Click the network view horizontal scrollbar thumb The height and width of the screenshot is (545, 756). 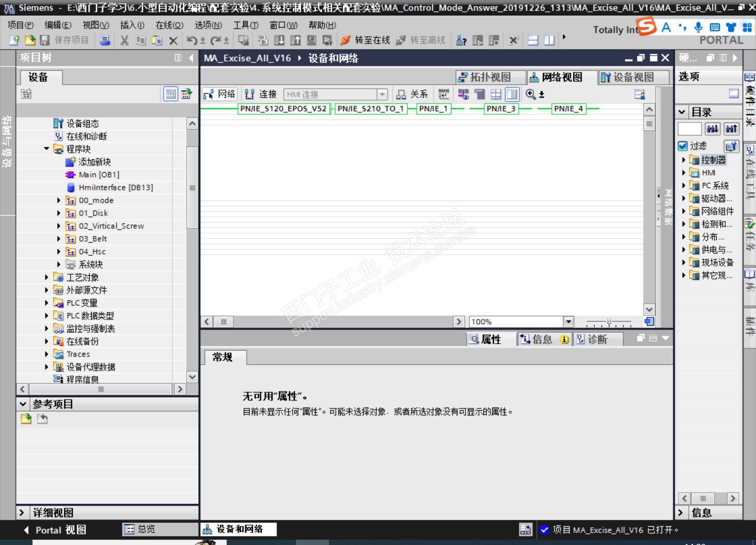pos(224,322)
